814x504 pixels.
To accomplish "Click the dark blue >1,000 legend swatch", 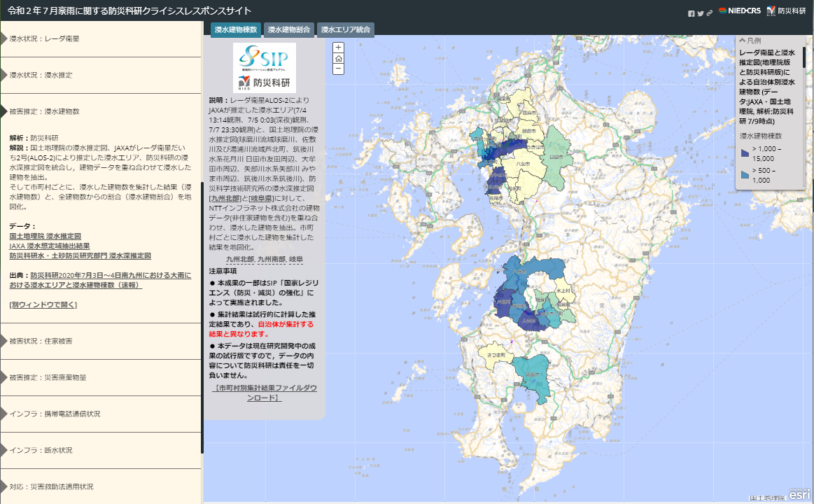I will [745, 153].
